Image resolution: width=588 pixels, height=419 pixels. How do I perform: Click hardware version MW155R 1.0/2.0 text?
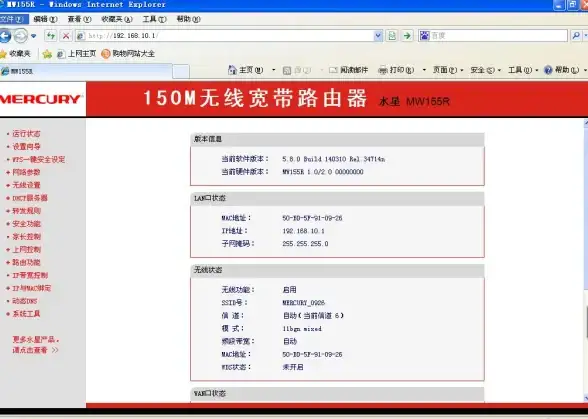point(323,172)
